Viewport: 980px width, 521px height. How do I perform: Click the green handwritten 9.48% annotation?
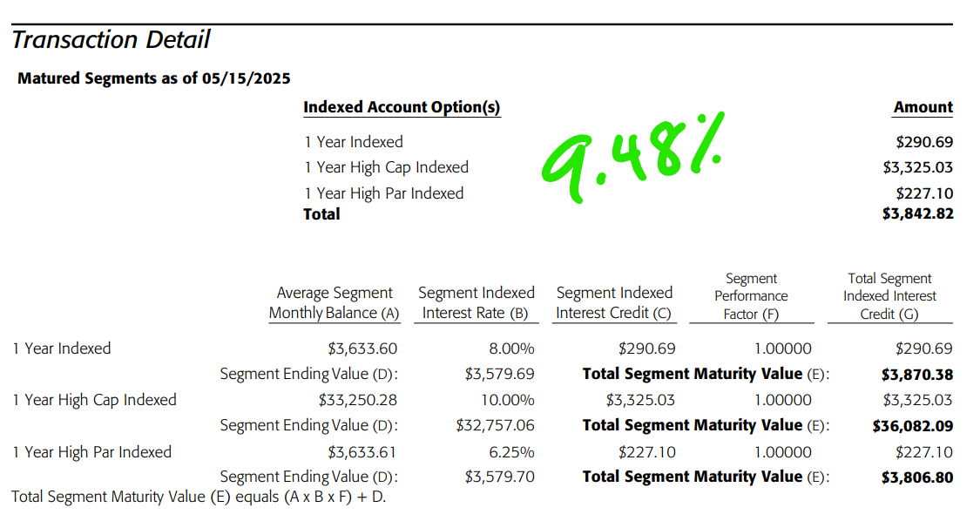click(x=632, y=157)
